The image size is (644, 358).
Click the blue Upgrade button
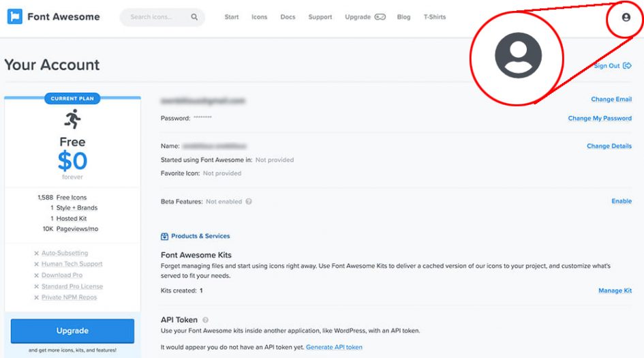coord(72,331)
